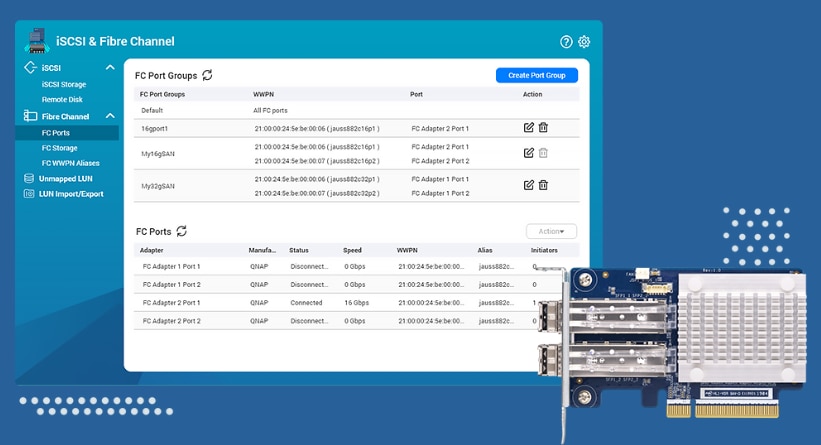Select iSCSI Storage in the sidebar
This screenshot has width=821, height=445.
click(64, 84)
